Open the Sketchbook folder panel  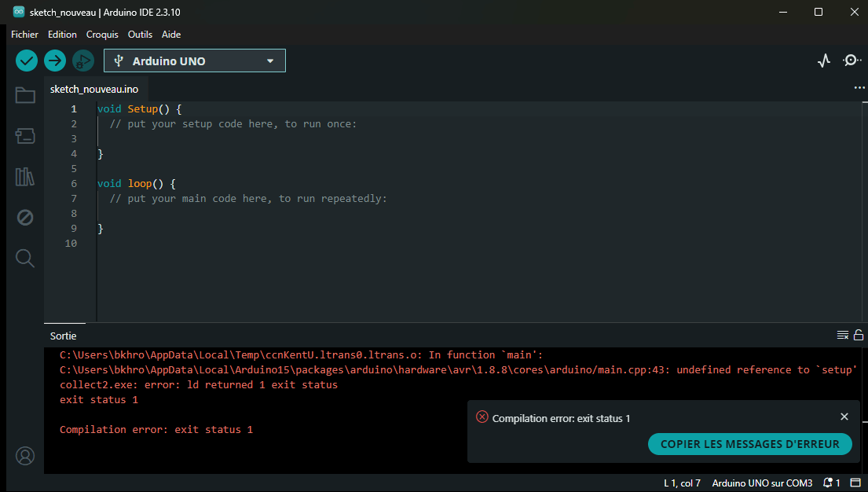25,95
